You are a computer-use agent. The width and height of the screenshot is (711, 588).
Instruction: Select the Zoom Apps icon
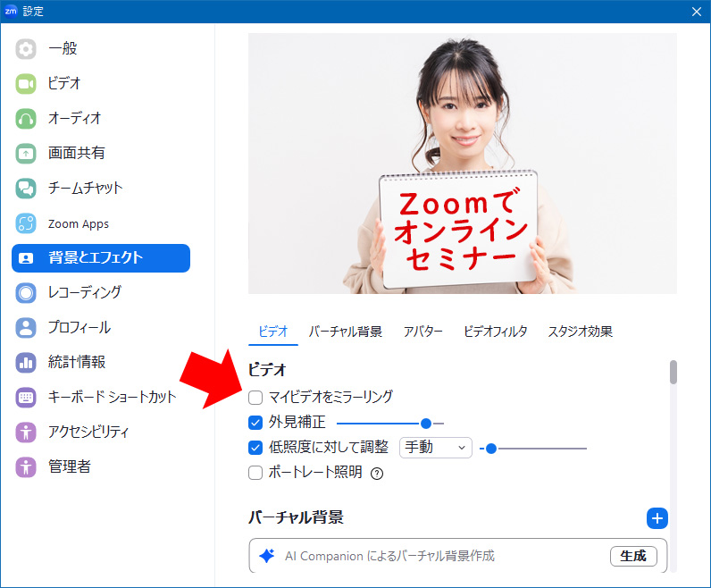point(26,223)
